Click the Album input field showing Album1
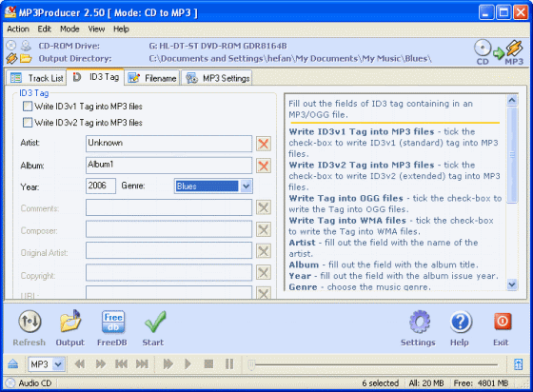The height and width of the screenshot is (392, 533). (169, 166)
